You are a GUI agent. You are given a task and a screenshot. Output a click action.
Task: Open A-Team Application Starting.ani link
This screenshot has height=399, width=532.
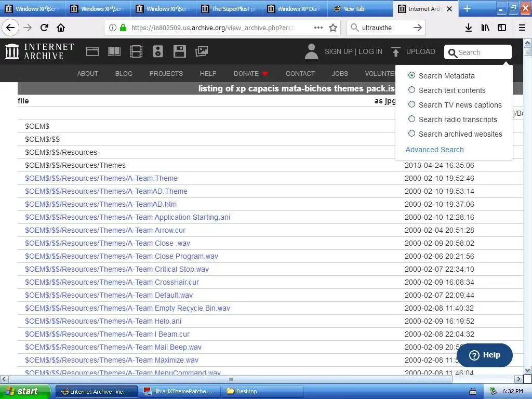pos(128,218)
